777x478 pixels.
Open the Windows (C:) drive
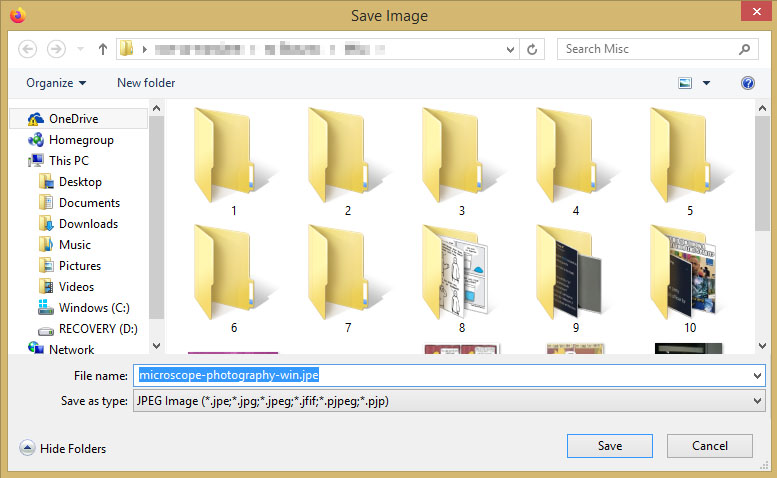[x=94, y=308]
